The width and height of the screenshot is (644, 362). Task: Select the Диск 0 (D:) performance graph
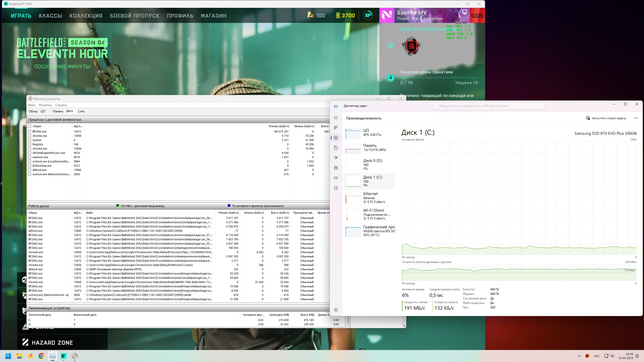pos(369,164)
